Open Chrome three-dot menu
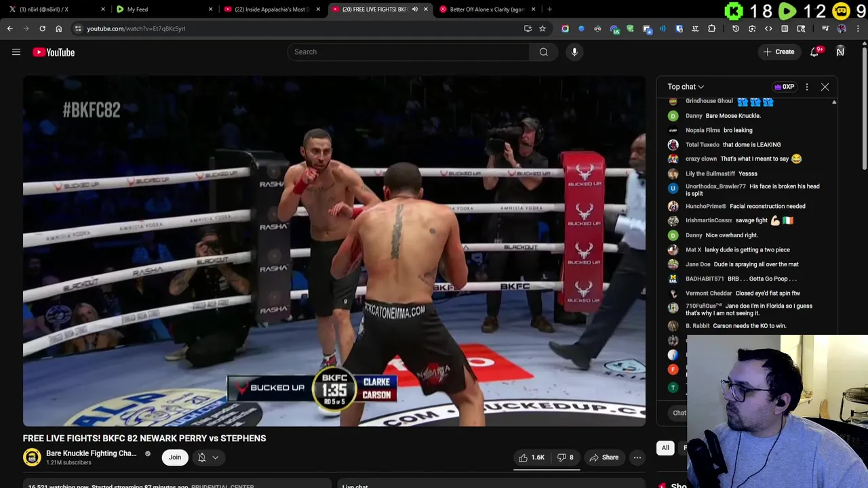Image resolution: width=868 pixels, height=488 pixels. pyautogui.click(x=858, y=28)
